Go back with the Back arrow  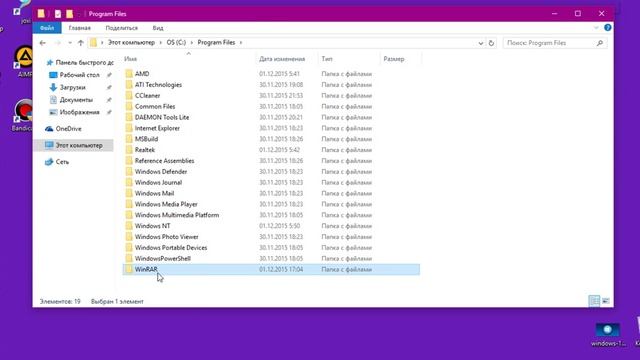[42, 43]
